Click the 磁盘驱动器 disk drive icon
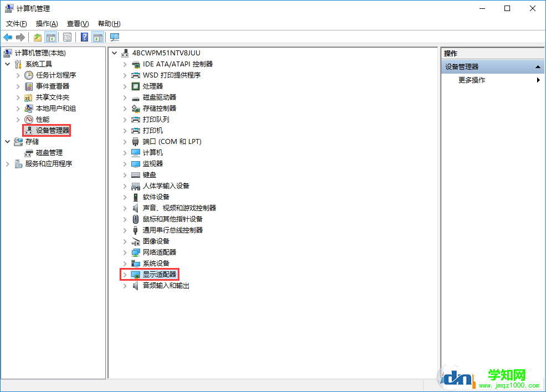 click(136, 98)
